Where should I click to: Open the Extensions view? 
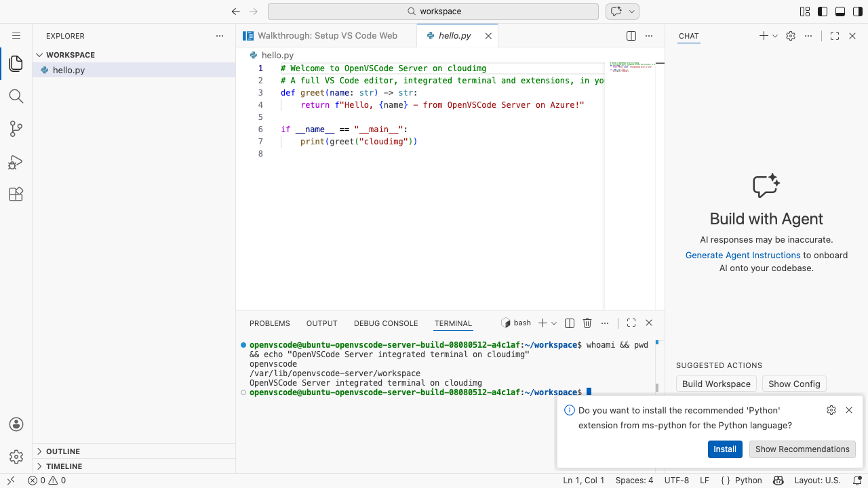(16, 195)
